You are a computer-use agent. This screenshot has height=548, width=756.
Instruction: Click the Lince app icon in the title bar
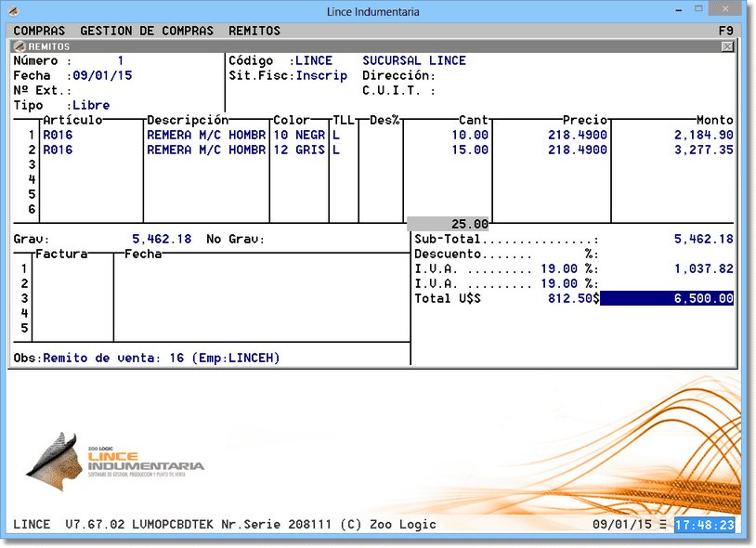point(14,10)
